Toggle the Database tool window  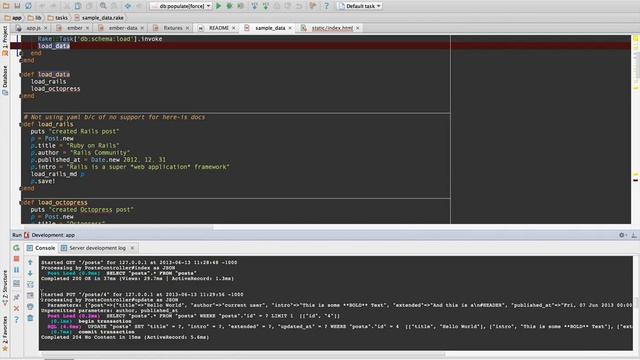(5, 80)
